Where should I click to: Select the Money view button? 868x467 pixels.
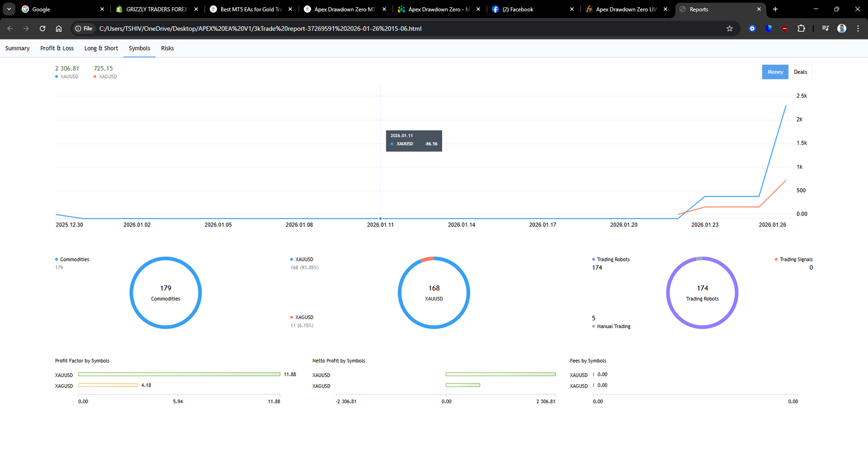(x=775, y=72)
